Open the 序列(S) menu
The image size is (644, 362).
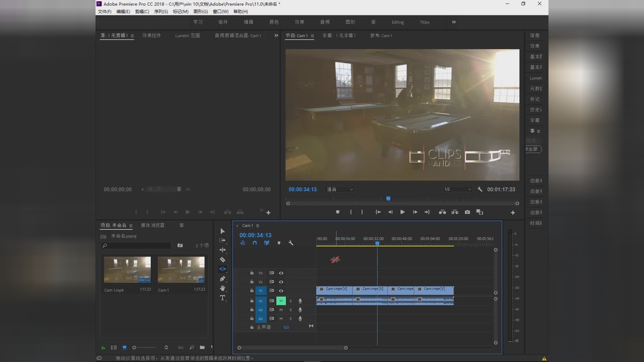click(x=161, y=12)
